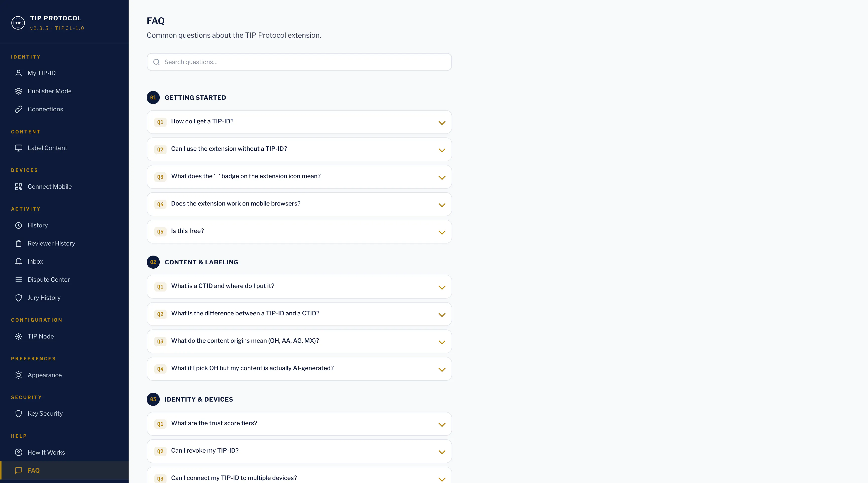Open Key Security settings
868x483 pixels.
click(64, 414)
